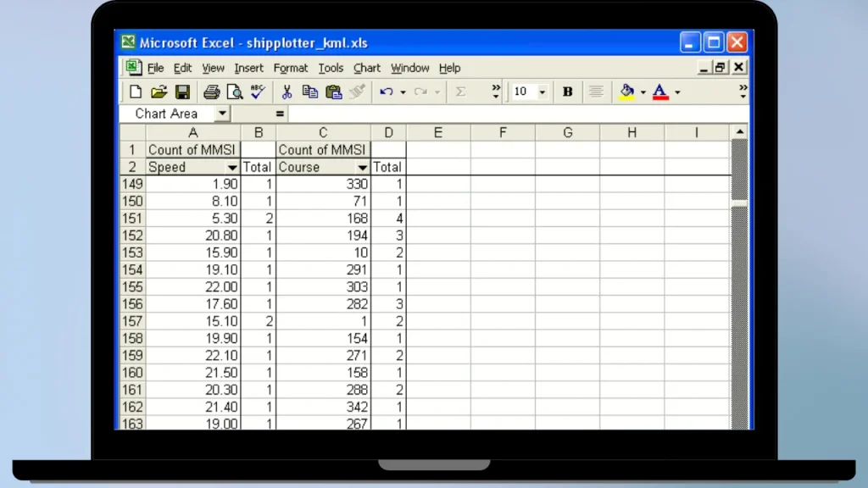Image resolution: width=868 pixels, height=488 pixels.
Task: Select row 151 header
Action: coord(133,219)
